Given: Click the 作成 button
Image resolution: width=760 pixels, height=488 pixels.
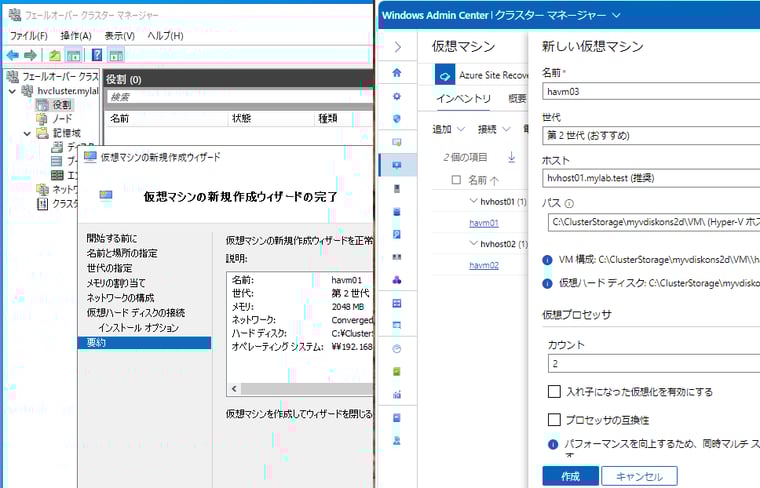Looking at the screenshot, I should [570, 476].
